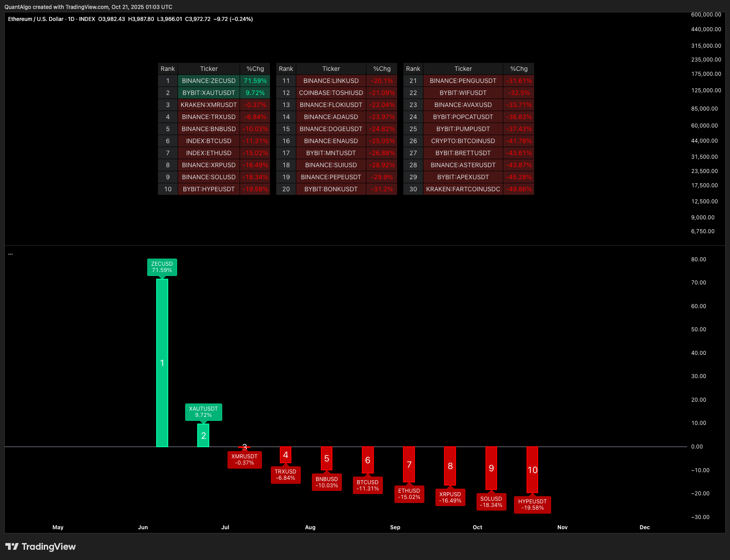Click the COINBASE:TOSHIUSD ticker cell
This screenshot has width=730, height=560.
pos(331,93)
